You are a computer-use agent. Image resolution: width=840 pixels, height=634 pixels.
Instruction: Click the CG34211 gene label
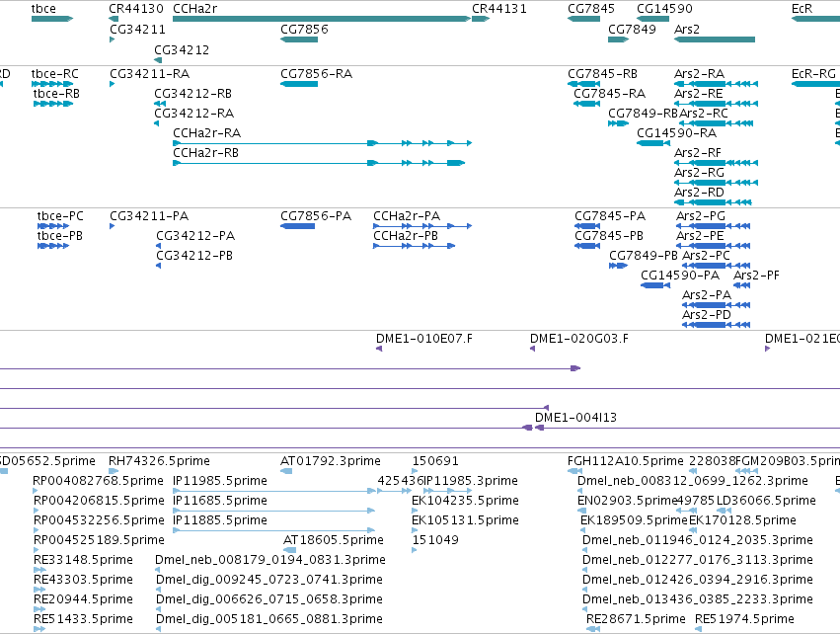[137, 29]
